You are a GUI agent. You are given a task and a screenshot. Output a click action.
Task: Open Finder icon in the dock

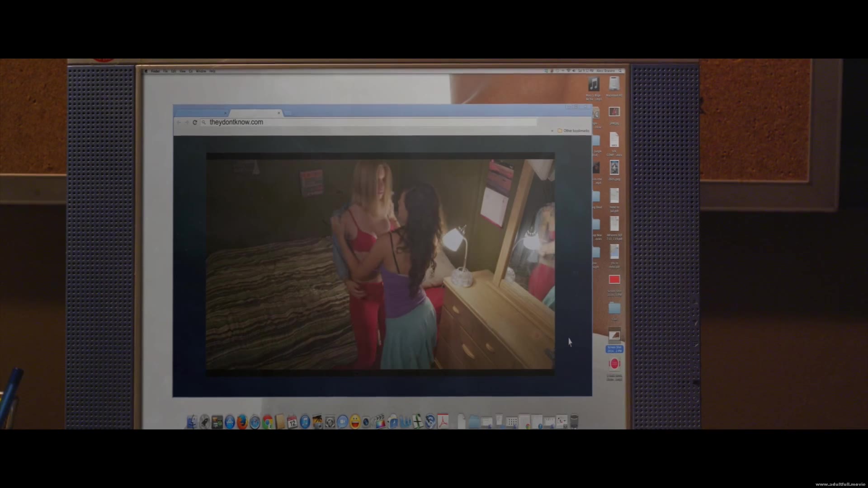tap(192, 422)
